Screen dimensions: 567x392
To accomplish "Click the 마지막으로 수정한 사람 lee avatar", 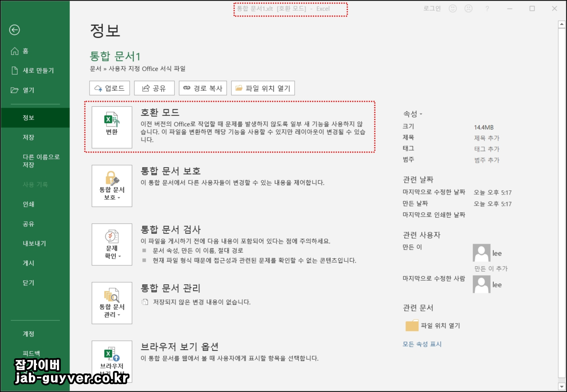I will coord(482,284).
